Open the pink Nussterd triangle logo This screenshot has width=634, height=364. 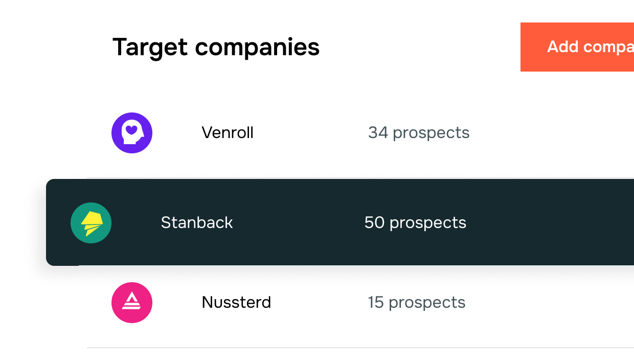pyautogui.click(x=132, y=303)
